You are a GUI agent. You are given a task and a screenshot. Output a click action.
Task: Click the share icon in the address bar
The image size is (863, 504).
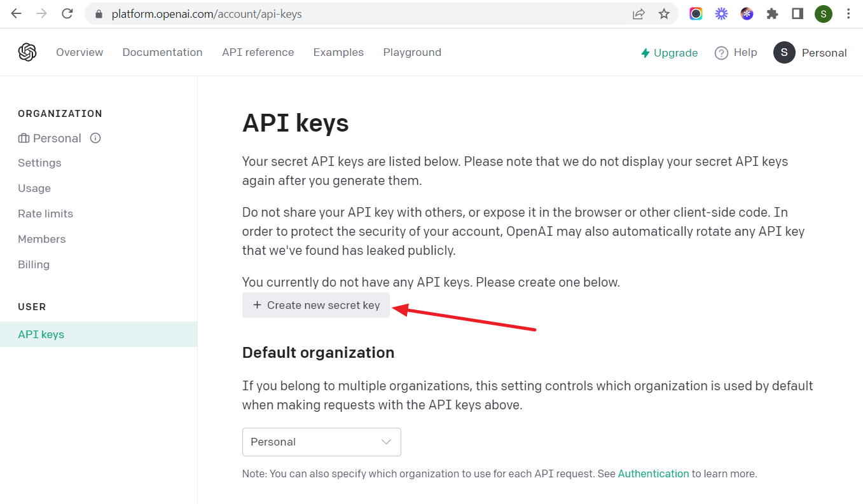(x=639, y=13)
